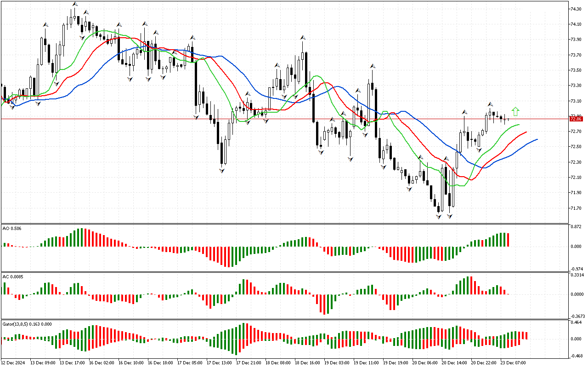The width and height of the screenshot is (588, 368).
Task: Select the 72.50 price level
Action: (x=576, y=147)
